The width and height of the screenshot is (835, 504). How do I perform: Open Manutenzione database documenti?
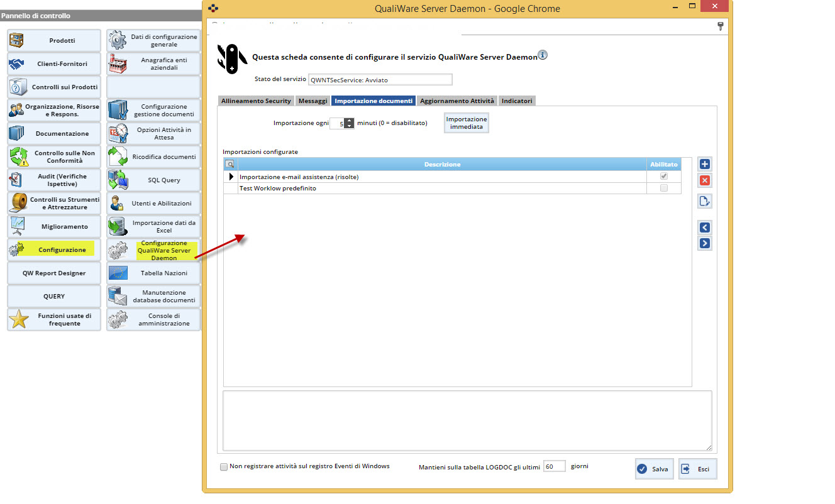153,297
